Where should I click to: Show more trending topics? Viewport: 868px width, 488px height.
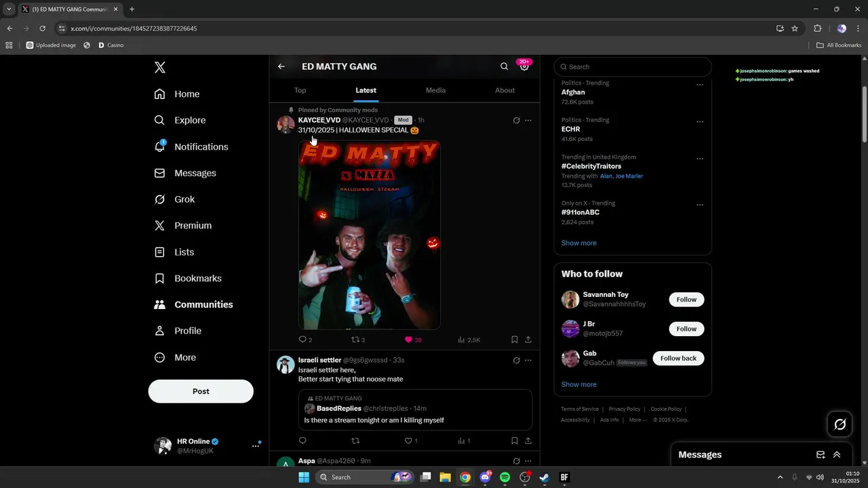579,243
